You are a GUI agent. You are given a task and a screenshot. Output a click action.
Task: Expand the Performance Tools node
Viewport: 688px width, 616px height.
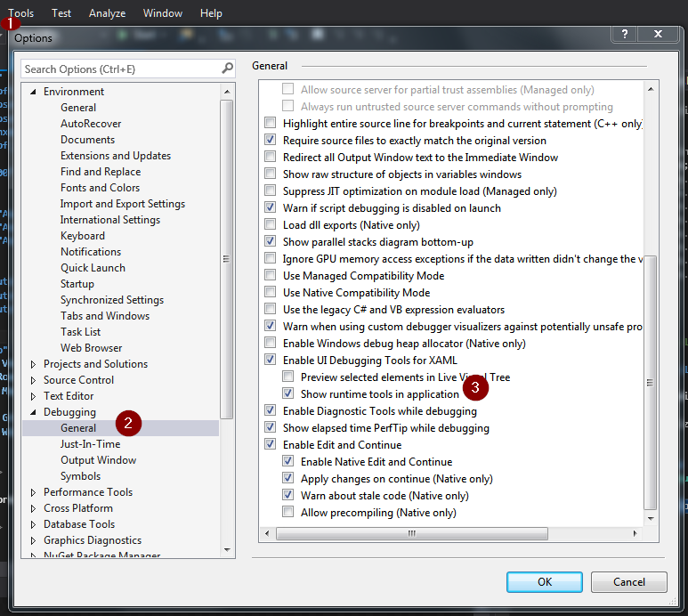click(33, 492)
